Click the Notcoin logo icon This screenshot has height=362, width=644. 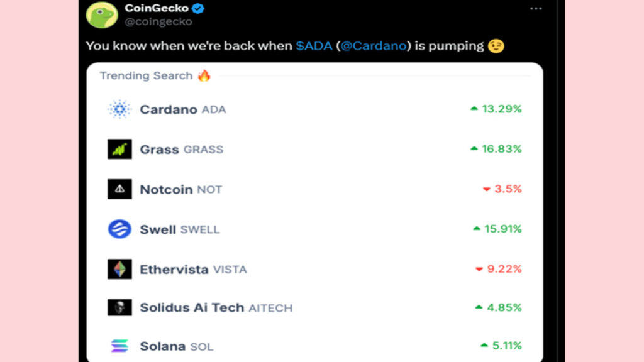click(119, 189)
